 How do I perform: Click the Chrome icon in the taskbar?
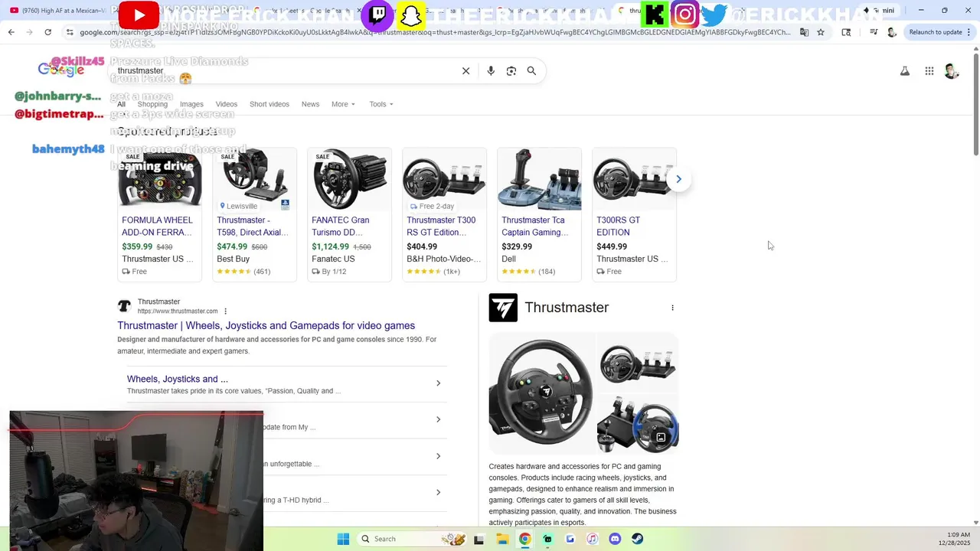click(x=524, y=539)
